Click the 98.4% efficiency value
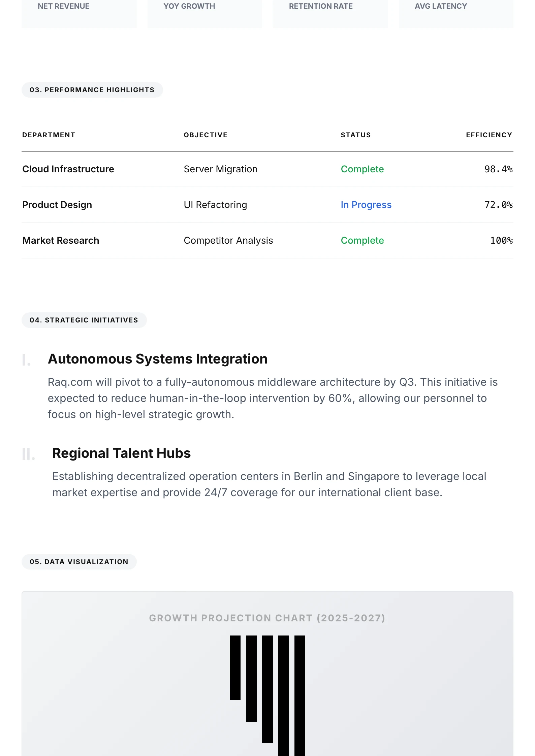Screen dimensions: 535x756 click(x=498, y=169)
